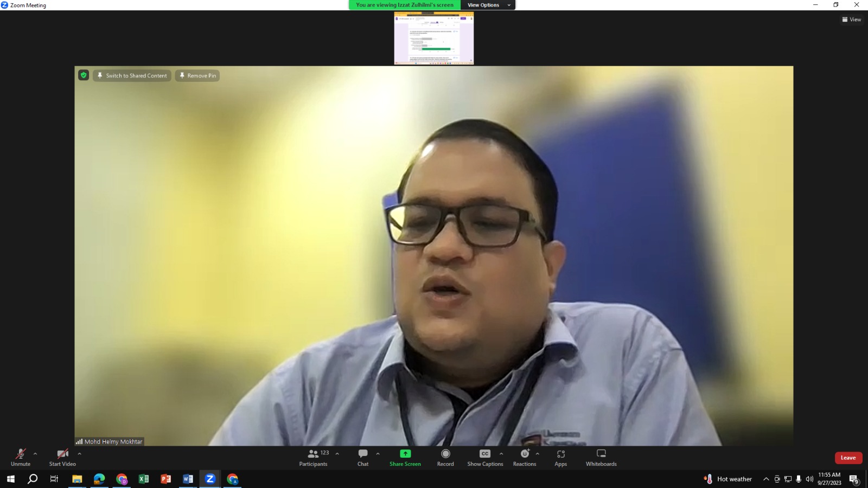Click Switch to Shared Content
Image resolution: width=868 pixels, height=488 pixels.
[132, 75]
